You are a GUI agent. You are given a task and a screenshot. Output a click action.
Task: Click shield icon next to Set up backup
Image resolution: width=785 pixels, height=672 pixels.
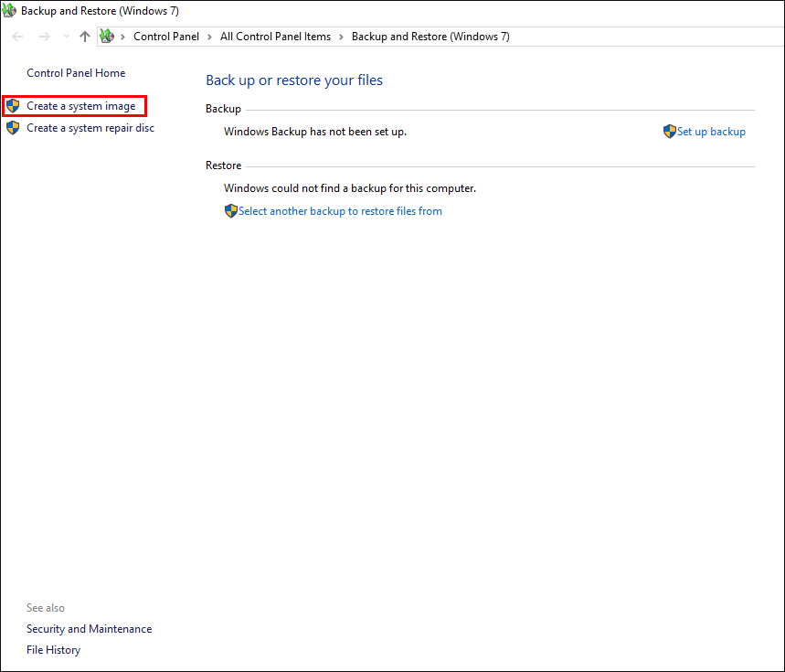[x=669, y=131]
